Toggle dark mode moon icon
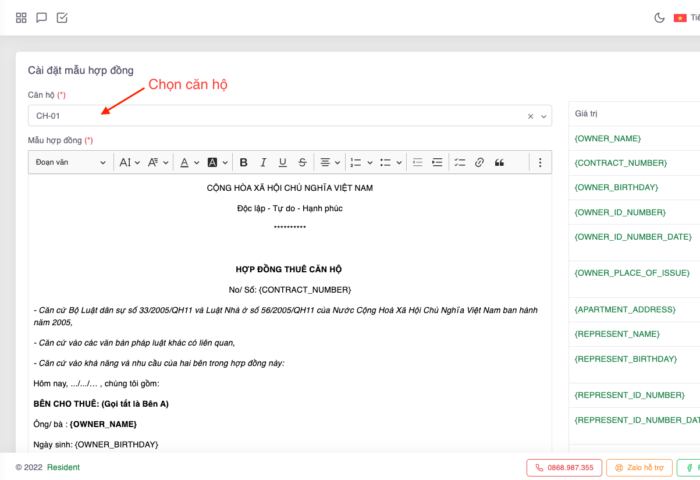700x480 pixels. (x=659, y=18)
